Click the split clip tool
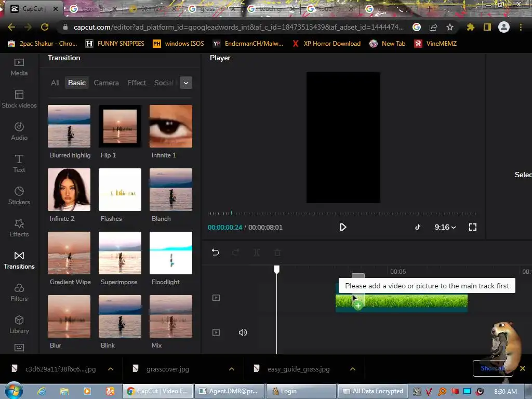This screenshot has height=399, width=532. click(257, 252)
